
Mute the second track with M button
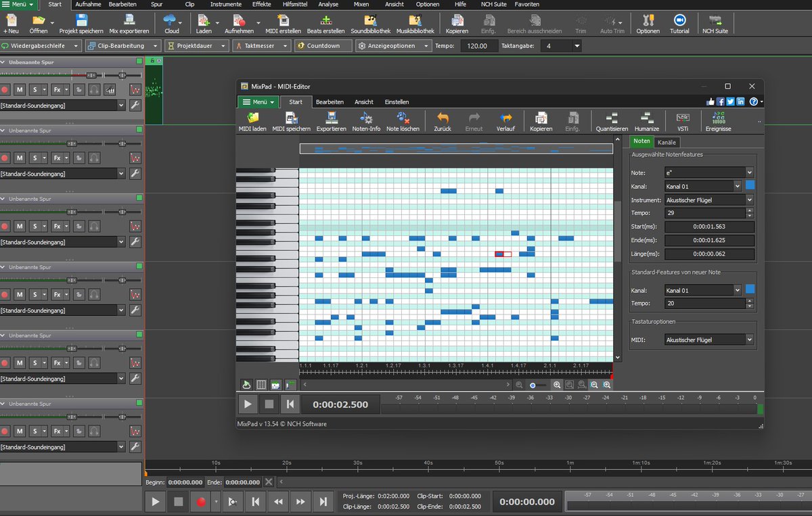click(x=20, y=158)
